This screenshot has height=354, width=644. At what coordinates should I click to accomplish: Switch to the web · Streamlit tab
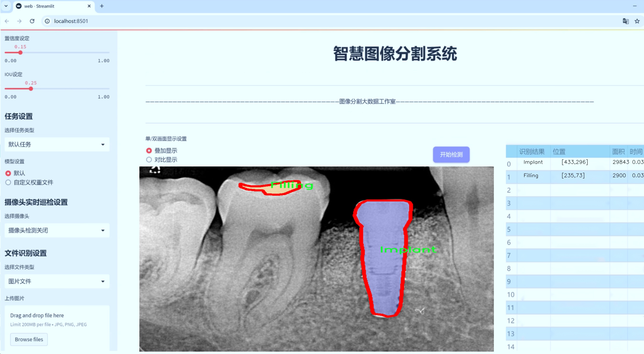click(45, 6)
